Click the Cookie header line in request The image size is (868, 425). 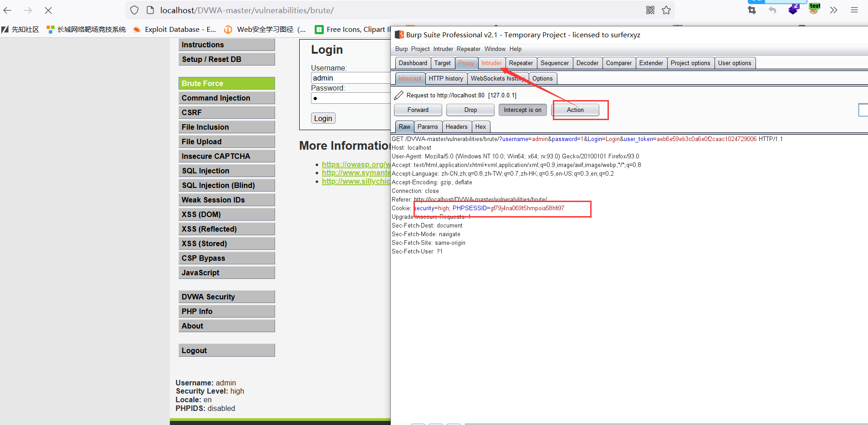pos(478,208)
